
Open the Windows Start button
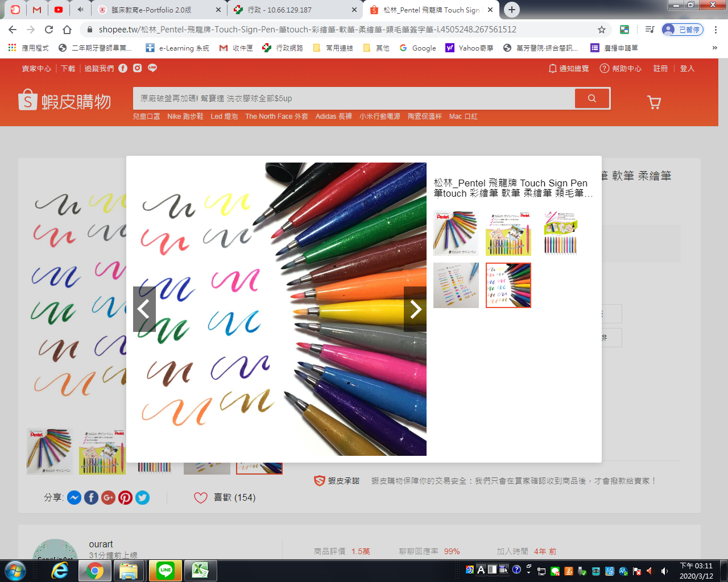click(15, 571)
